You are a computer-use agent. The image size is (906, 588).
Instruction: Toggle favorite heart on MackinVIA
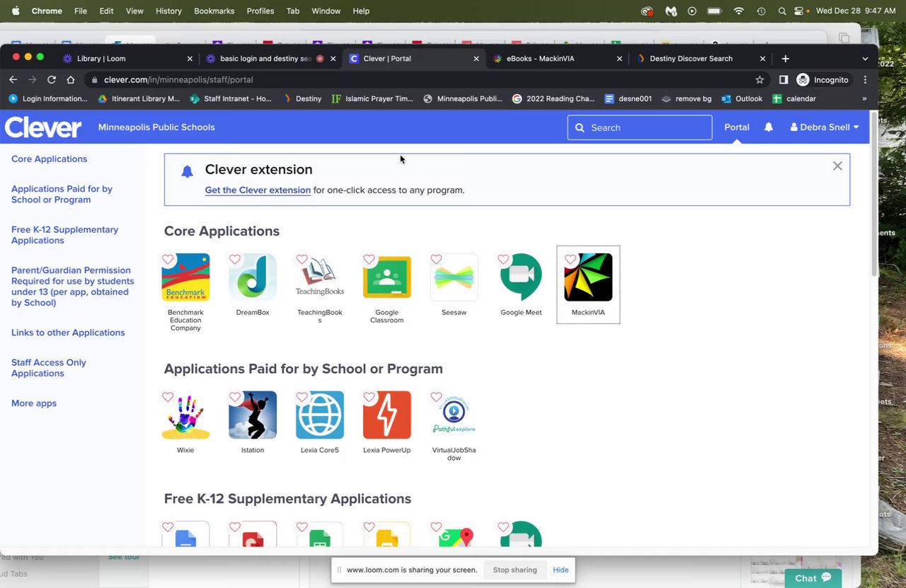(x=570, y=260)
